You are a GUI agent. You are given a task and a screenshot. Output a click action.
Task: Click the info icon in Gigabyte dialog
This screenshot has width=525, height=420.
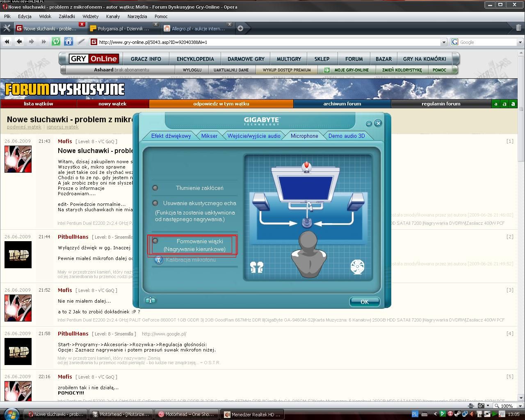click(150, 300)
